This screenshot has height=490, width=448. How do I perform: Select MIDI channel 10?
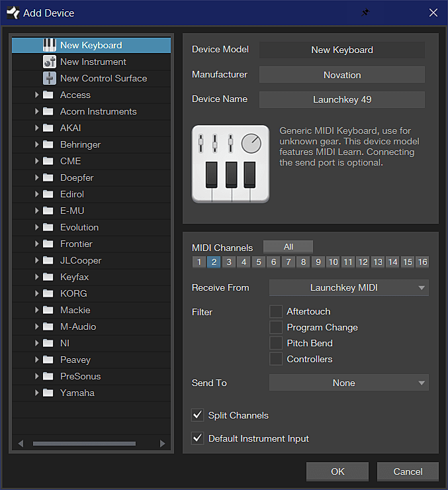[333, 262]
